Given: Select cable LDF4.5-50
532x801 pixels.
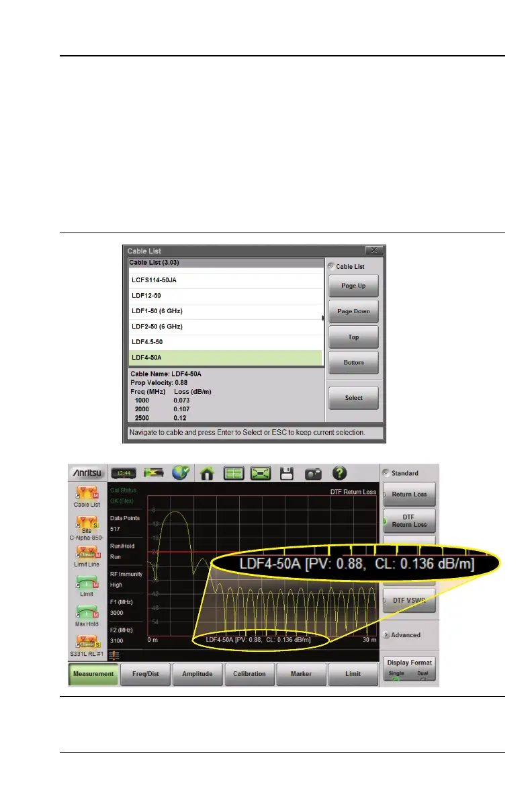Looking at the screenshot, I should click(x=226, y=342).
